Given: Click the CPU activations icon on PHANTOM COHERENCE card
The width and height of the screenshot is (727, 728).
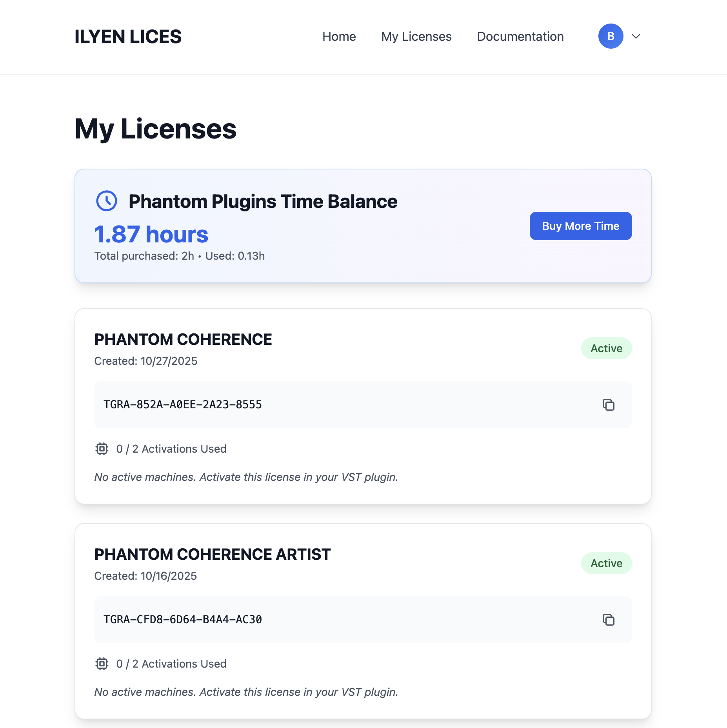Looking at the screenshot, I should [x=102, y=449].
